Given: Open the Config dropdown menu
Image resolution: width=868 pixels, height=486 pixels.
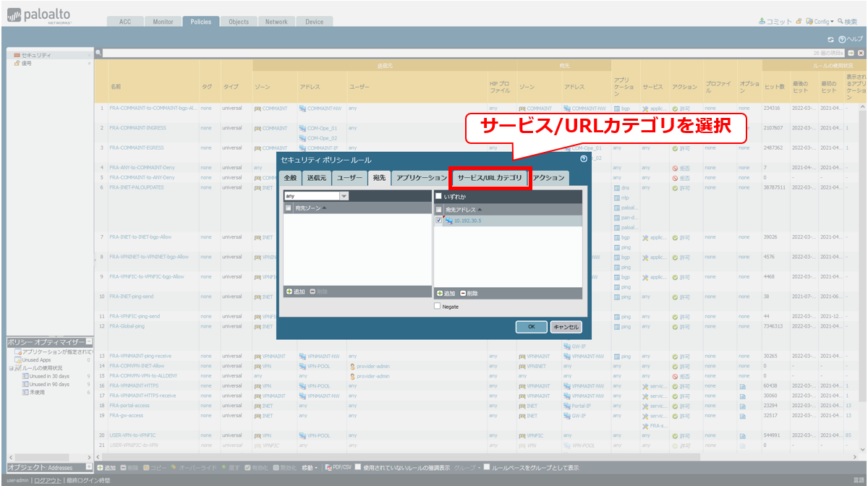Looking at the screenshot, I should (822, 22).
